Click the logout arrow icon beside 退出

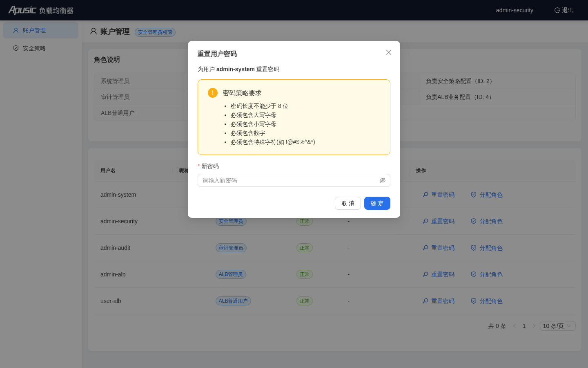pyautogui.click(x=557, y=10)
